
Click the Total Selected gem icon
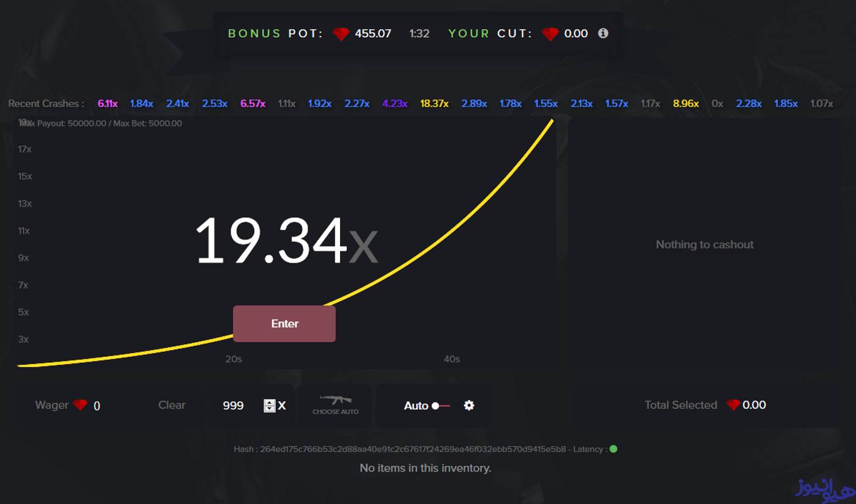(x=733, y=405)
